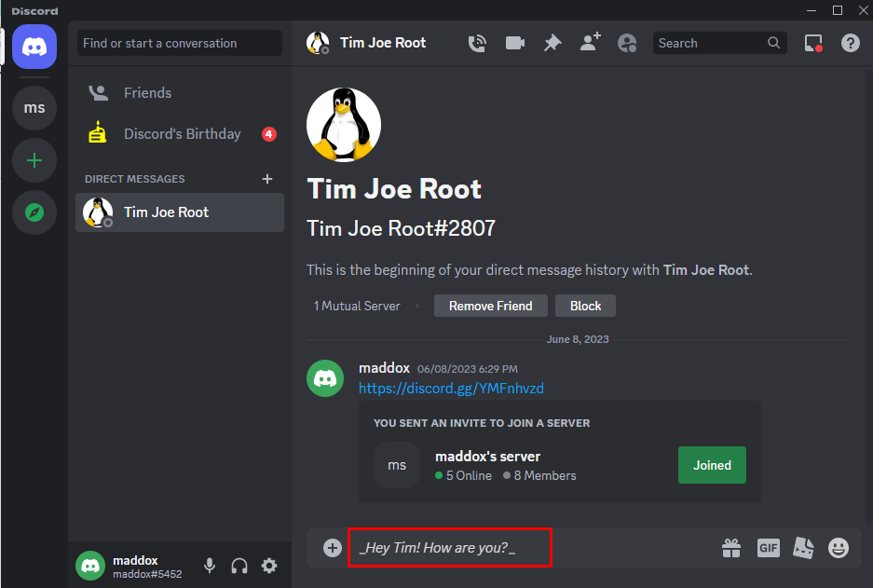Screen dimensions: 873x588
Task: Maximize the Discord window
Action: click(838, 10)
